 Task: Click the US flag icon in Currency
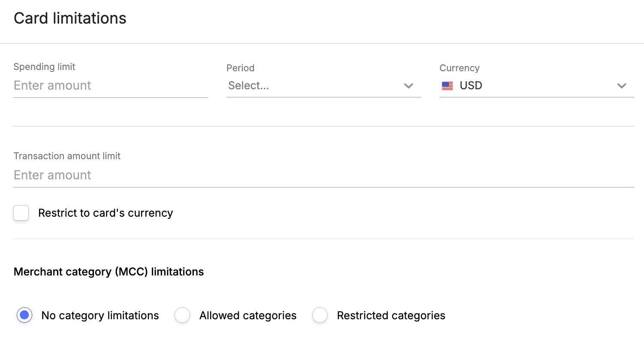[x=447, y=86]
